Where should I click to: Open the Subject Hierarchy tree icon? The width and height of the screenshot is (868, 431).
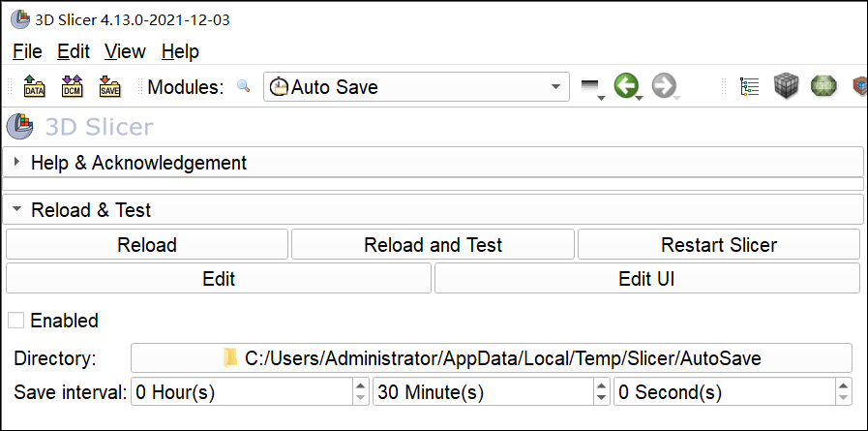pyautogui.click(x=749, y=87)
